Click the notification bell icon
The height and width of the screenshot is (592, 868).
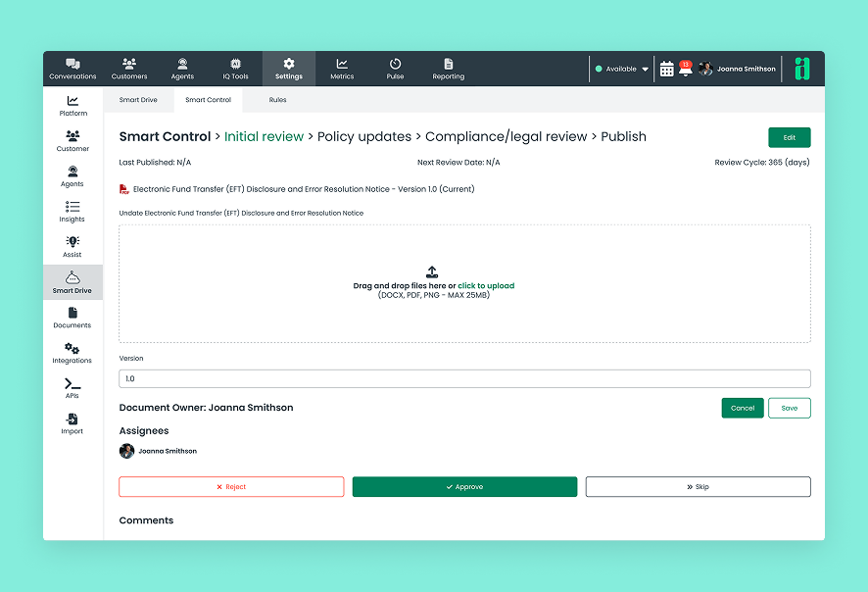686,69
